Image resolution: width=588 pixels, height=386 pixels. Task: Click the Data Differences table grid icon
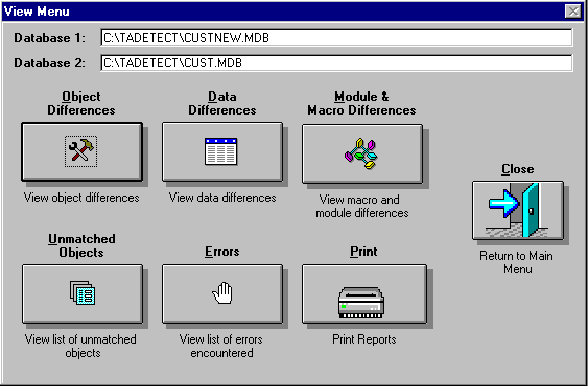point(222,152)
